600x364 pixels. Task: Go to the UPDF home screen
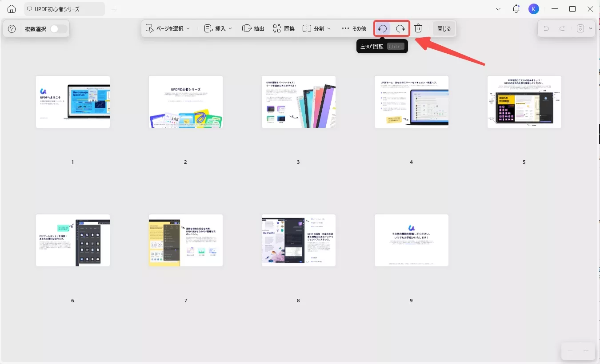(12, 9)
